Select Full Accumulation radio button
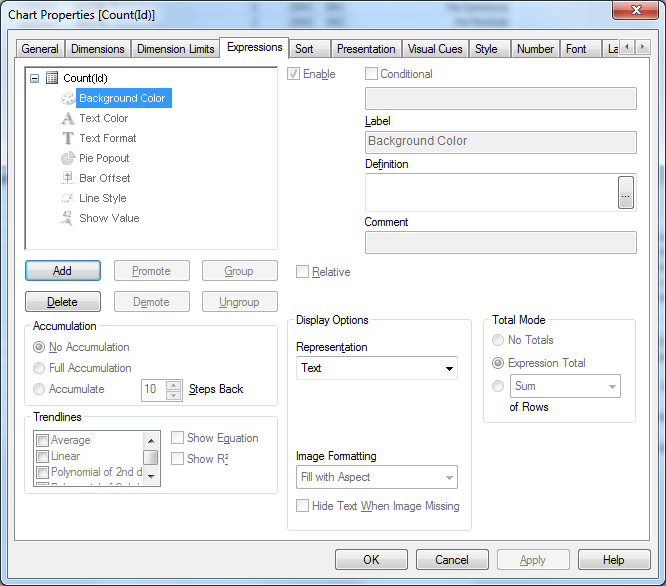Screen dimensions: 666x586 coord(39,368)
